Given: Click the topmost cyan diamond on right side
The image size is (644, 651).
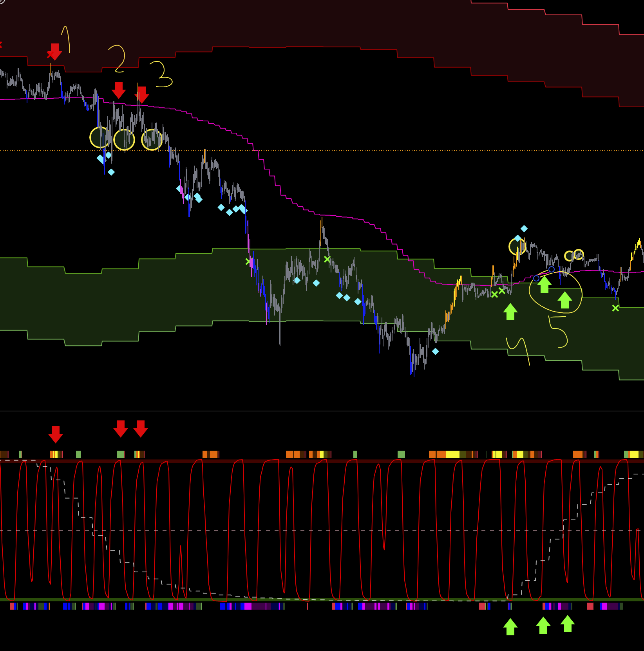Looking at the screenshot, I should pos(524,229).
